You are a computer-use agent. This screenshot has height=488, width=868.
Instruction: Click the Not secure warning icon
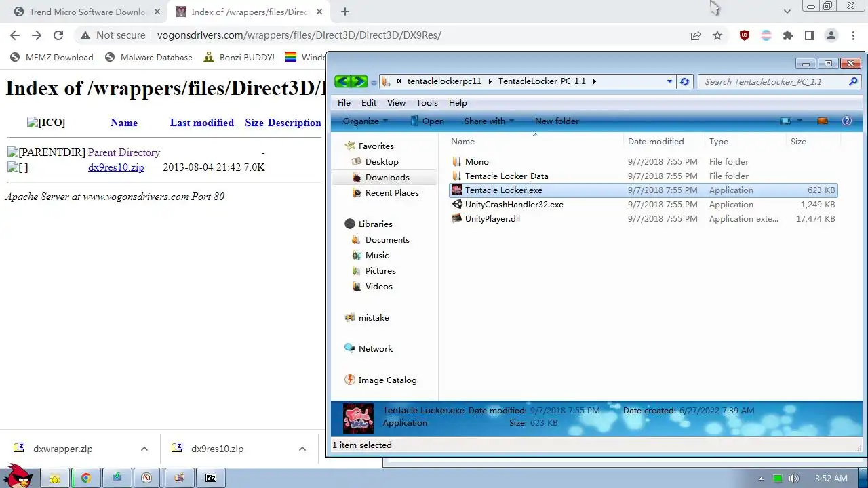[85, 35]
